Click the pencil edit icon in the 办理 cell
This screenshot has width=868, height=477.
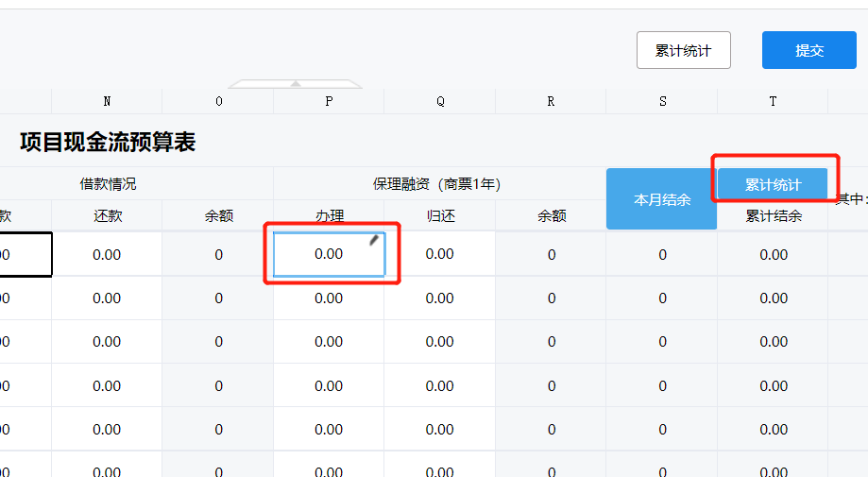(x=374, y=240)
